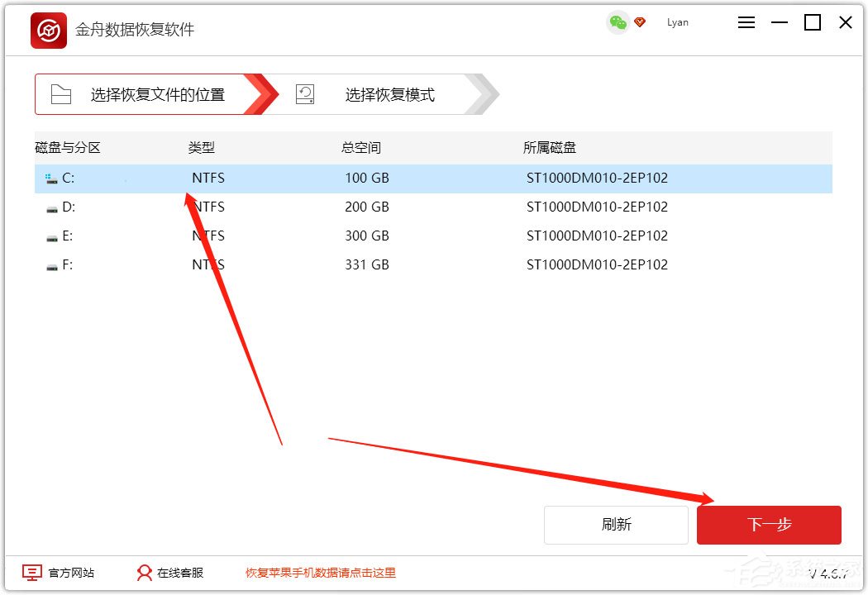Switch to the 选择恢复模式 step tab

(x=389, y=94)
